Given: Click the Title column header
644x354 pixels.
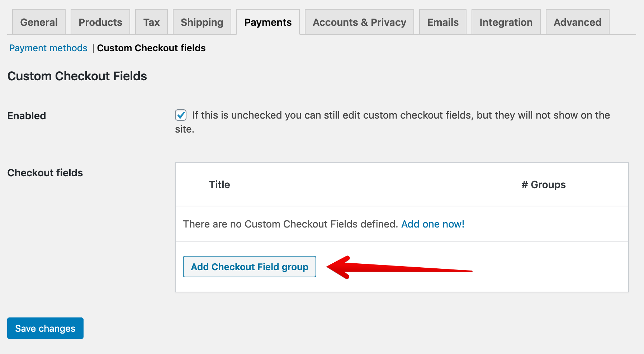Looking at the screenshot, I should (219, 185).
